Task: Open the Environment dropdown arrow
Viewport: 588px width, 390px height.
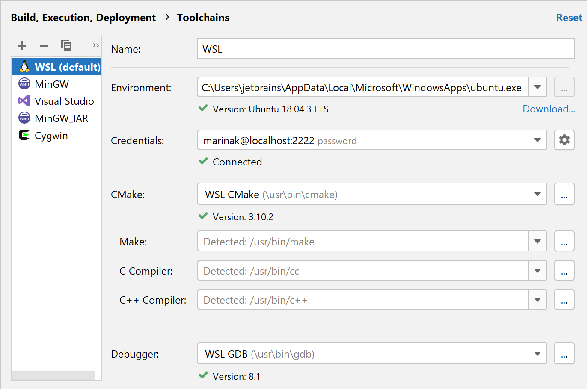Action: (x=538, y=87)
